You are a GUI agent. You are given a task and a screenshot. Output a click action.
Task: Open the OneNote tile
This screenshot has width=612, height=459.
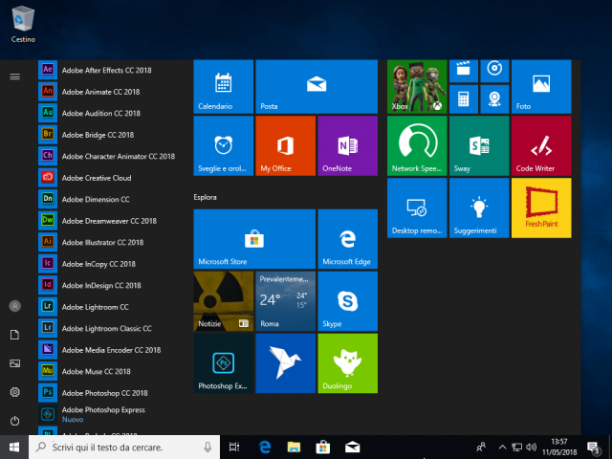[x=348, y=146]
